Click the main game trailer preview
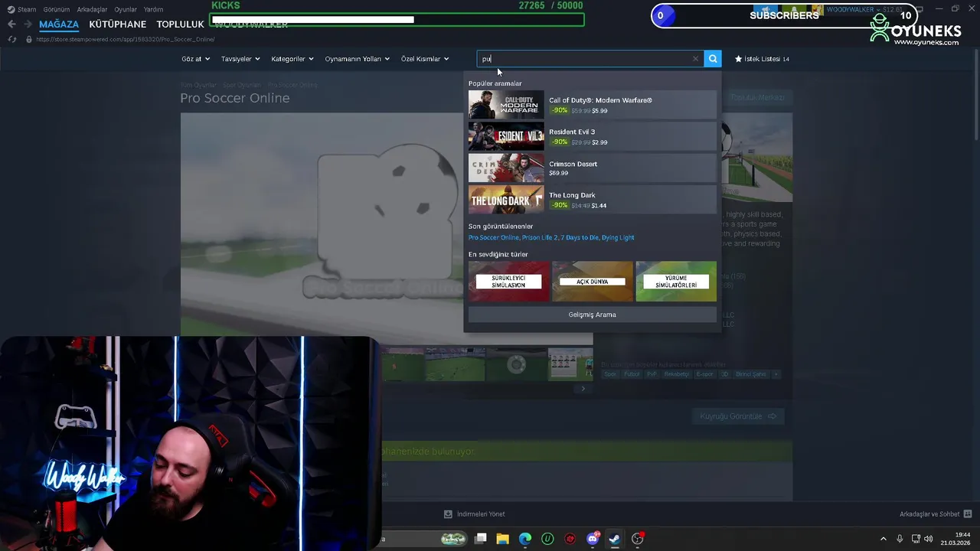980x551 pixels. pyautogui.click(x=387, y=228)
